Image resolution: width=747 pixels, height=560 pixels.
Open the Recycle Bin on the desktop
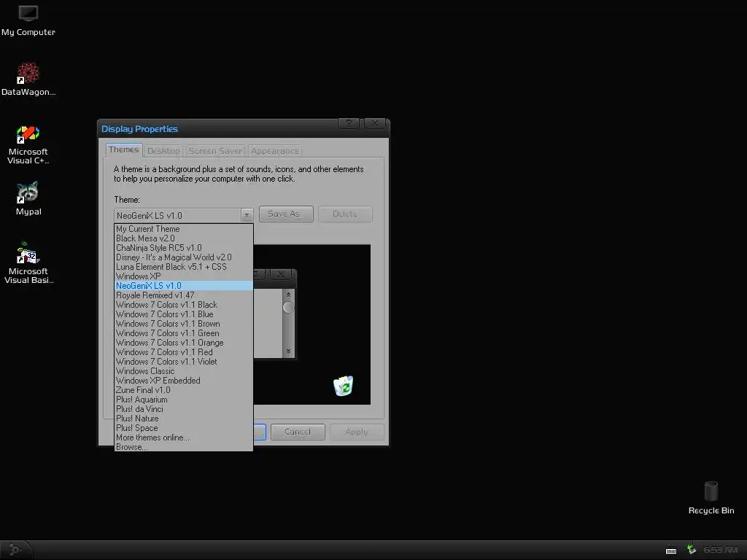711,497
